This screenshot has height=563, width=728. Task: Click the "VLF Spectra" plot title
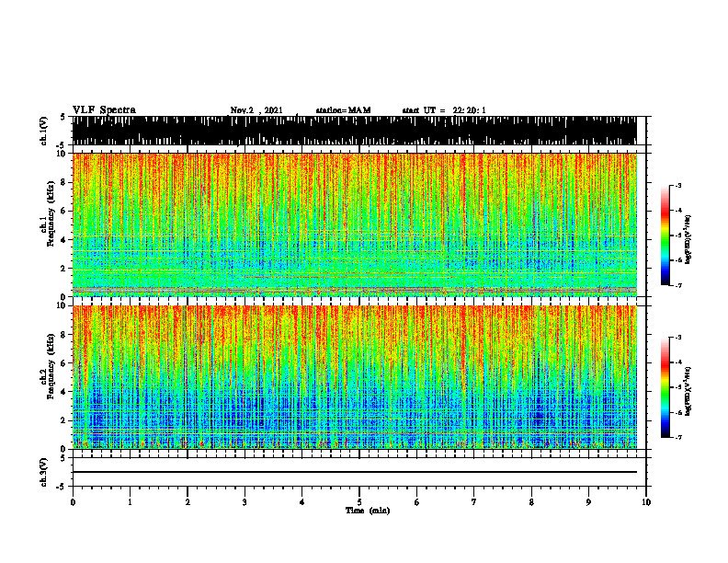click(x=104, y=110)
